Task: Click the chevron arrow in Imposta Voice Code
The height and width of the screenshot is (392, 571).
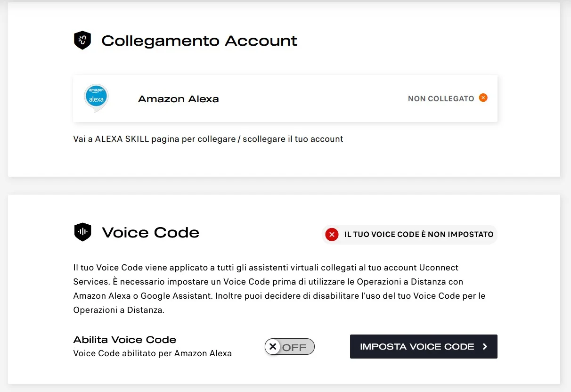Action: 485,347
